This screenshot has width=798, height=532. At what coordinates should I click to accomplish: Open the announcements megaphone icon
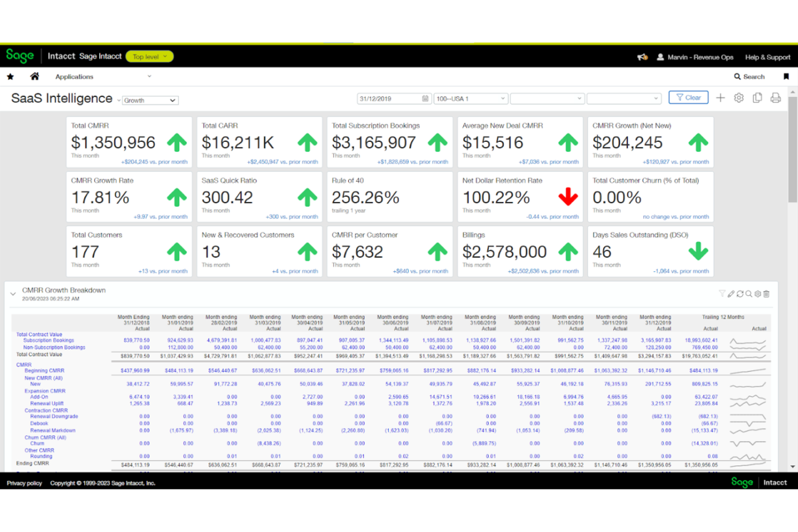coord(642,57)
